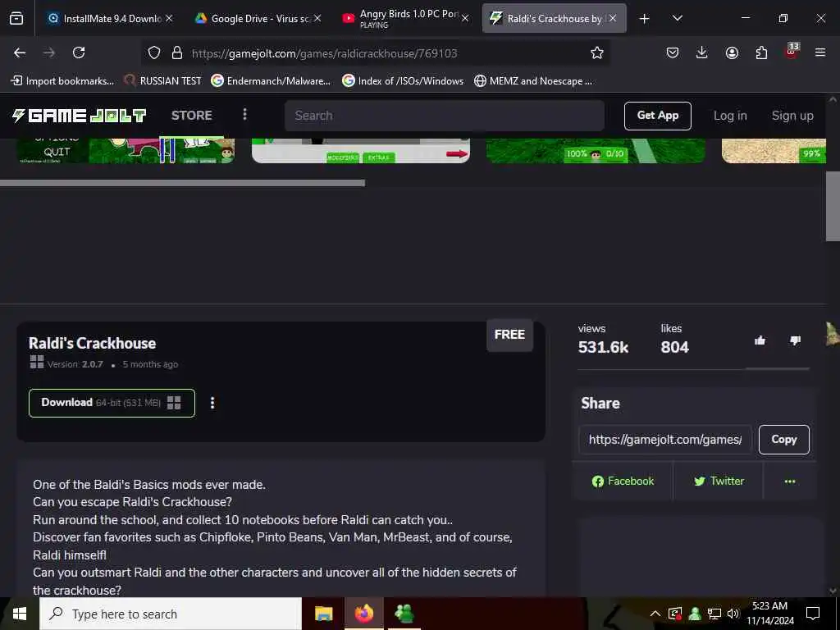Click the Download 64-bit button
Screen dimensions: 840x630
[112, 403]
